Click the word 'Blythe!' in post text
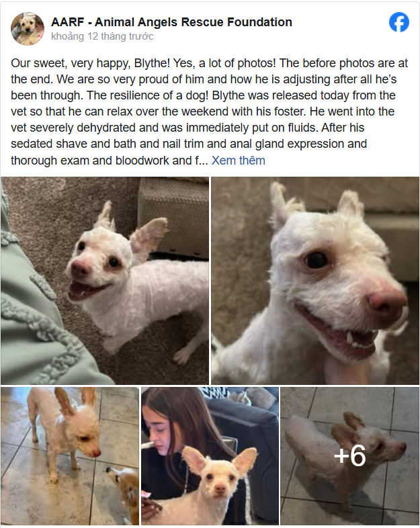Viewport: 420px width, 528px height. (153, 63)
